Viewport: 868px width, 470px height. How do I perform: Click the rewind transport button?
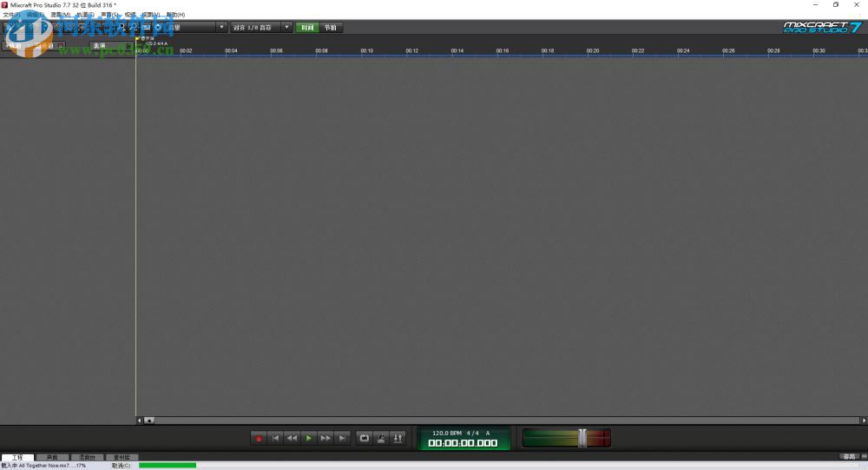tap(292, 438)
